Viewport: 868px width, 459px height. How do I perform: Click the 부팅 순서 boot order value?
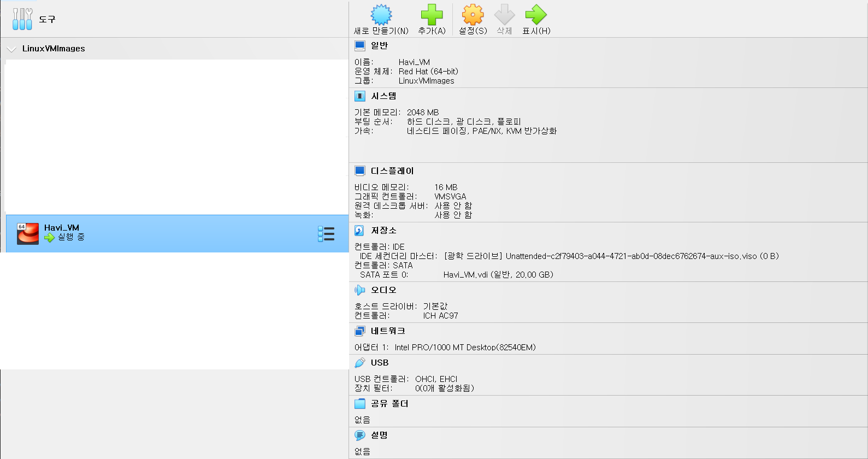(x=464, y=122)
